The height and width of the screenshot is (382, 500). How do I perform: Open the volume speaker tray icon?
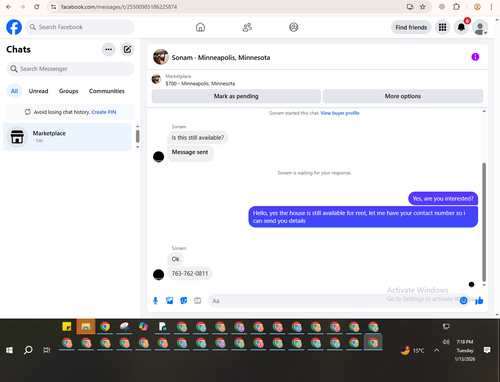click(x=446, y=342)
